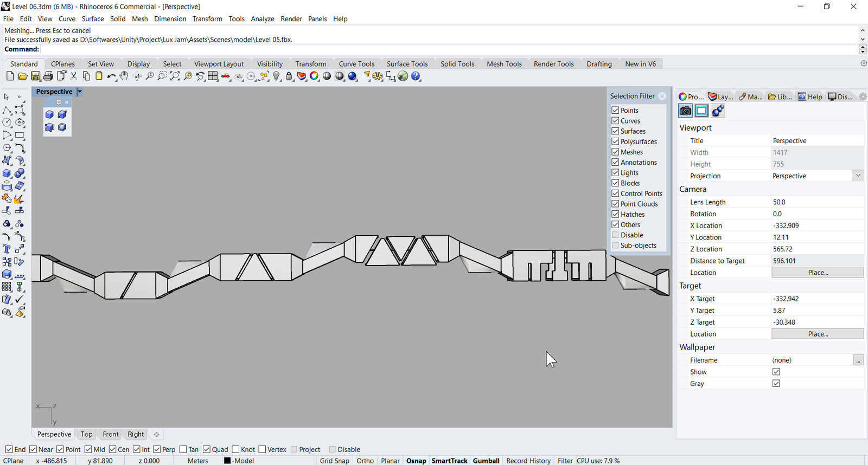Image resolution: width=868 pixels, height=465 pixels.
Task: Click the Paste clipboard icon
Action: [99, 76]
